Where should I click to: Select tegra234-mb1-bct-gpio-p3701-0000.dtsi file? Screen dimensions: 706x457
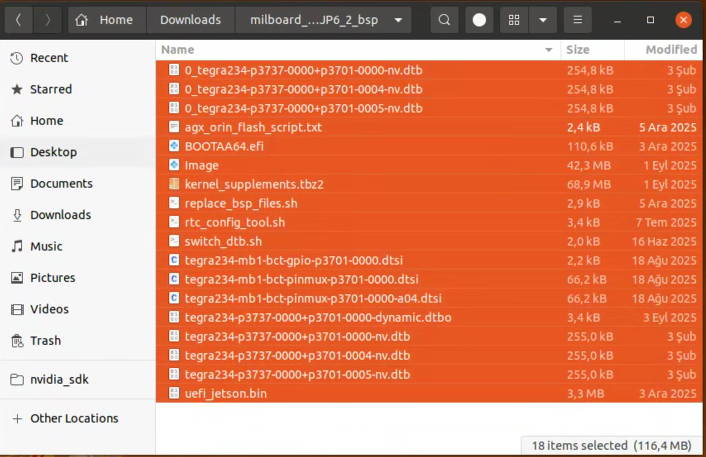[429, 260]
